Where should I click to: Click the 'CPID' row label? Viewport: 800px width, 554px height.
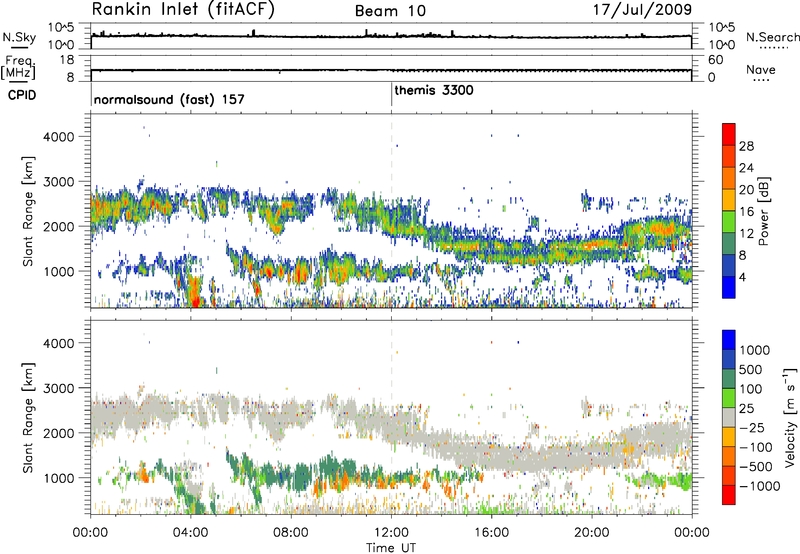click(x=22, y=95)
